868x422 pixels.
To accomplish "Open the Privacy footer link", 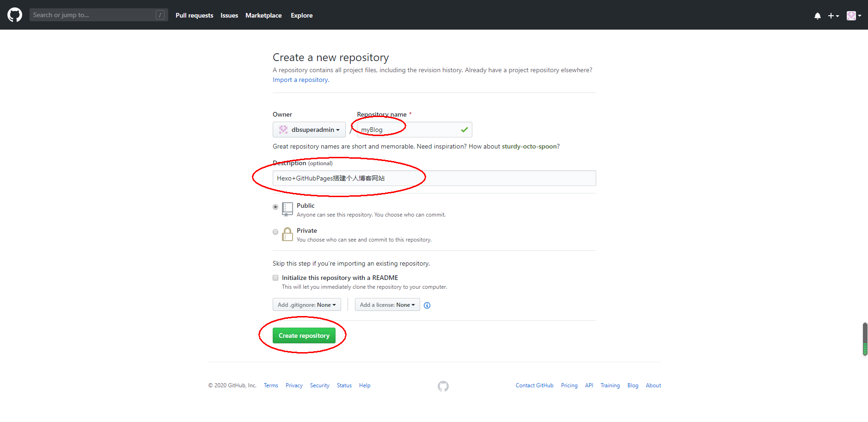I will pyautogui.click(x=294, y=385).
